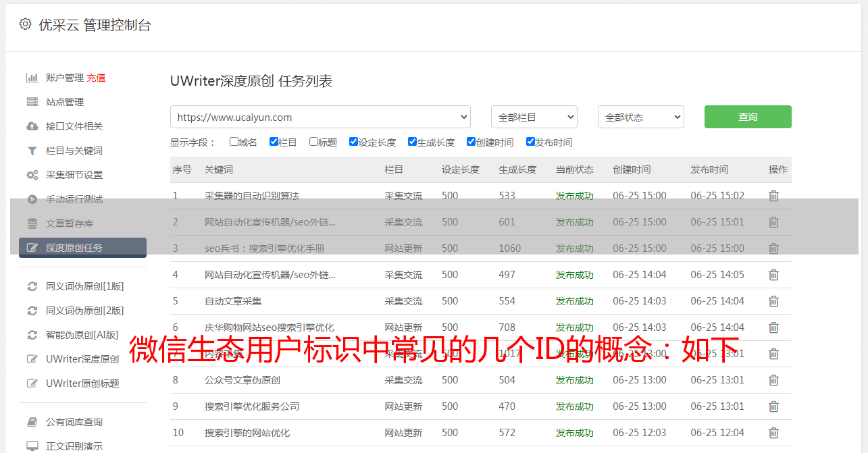Click generated length value 1060
The height and width of the screenshot is (453, 868).
[510, 248]
